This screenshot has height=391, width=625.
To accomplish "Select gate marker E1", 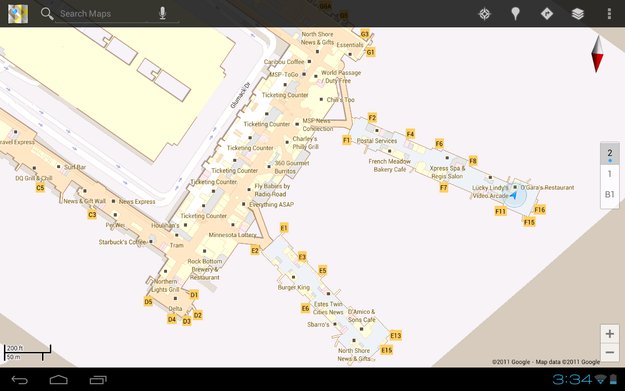I will pyautogui.click(x=284, y=228).
